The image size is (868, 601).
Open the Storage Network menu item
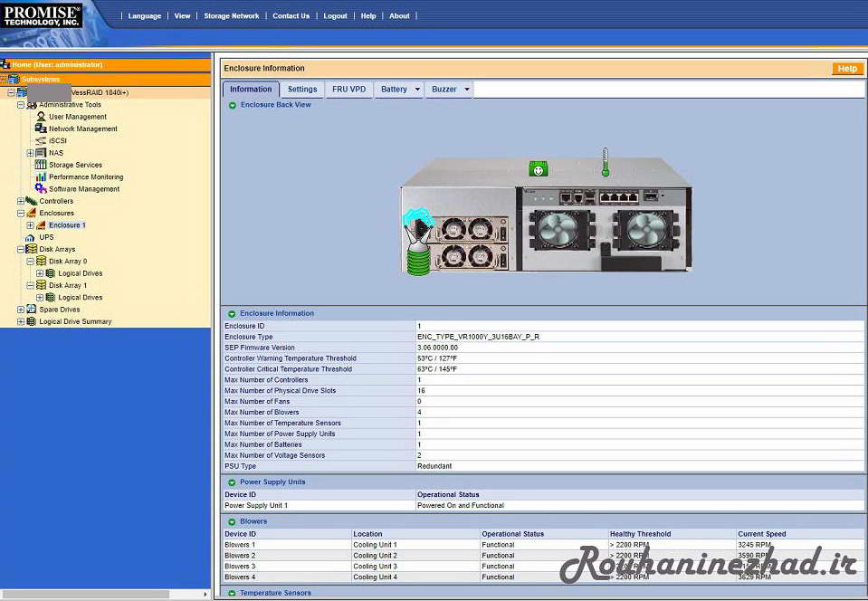[x=231, y=15]
